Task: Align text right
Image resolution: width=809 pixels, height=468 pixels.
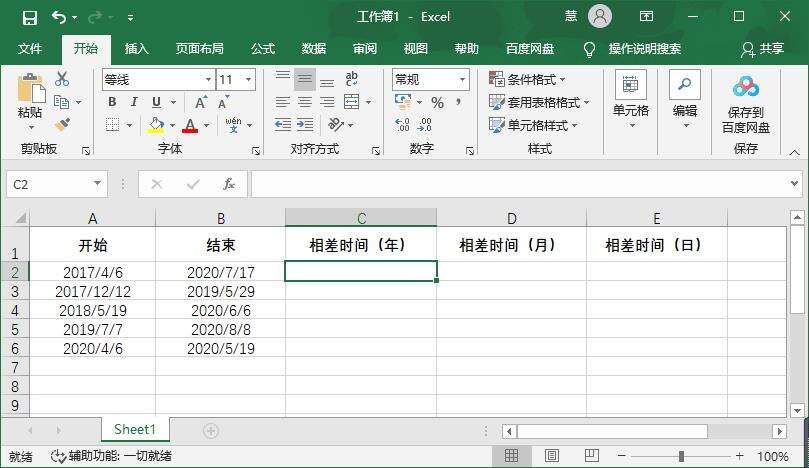Action: point(327,102)
